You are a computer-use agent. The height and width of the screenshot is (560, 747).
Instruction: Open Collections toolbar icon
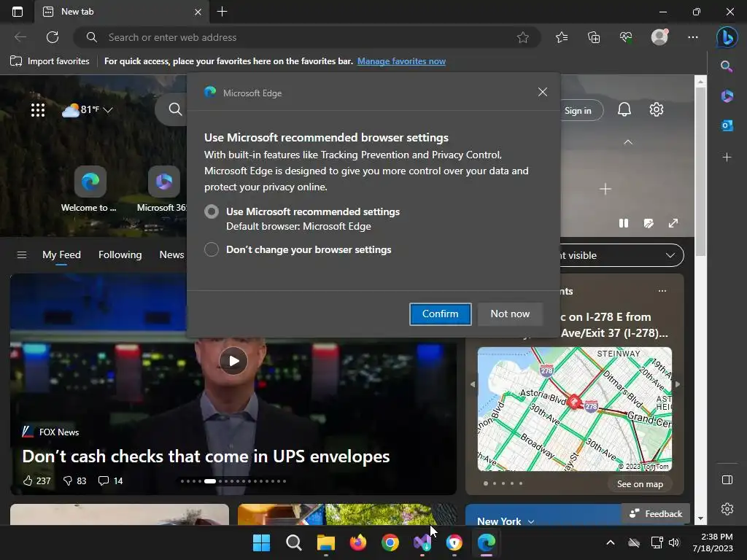tap(594, 37)
